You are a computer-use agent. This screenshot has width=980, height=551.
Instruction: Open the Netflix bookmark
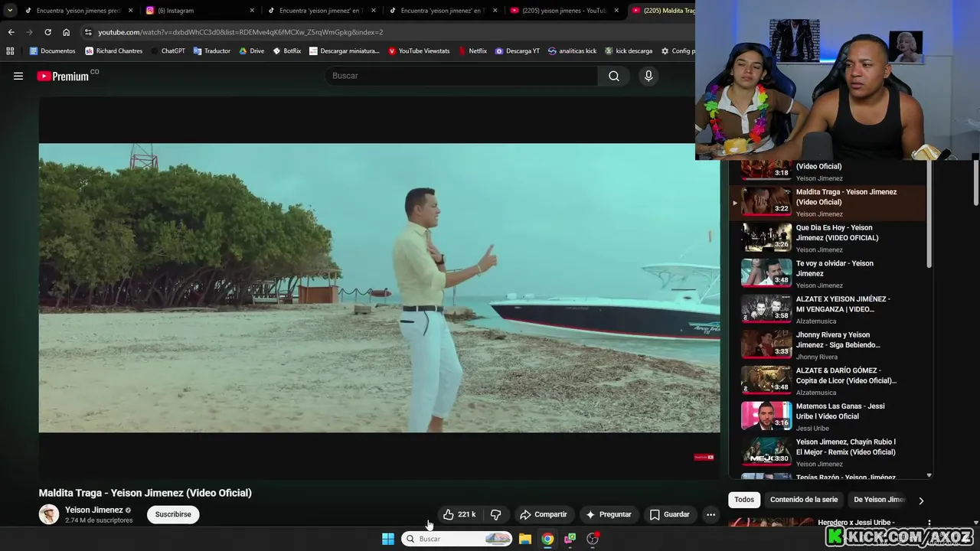472,51
